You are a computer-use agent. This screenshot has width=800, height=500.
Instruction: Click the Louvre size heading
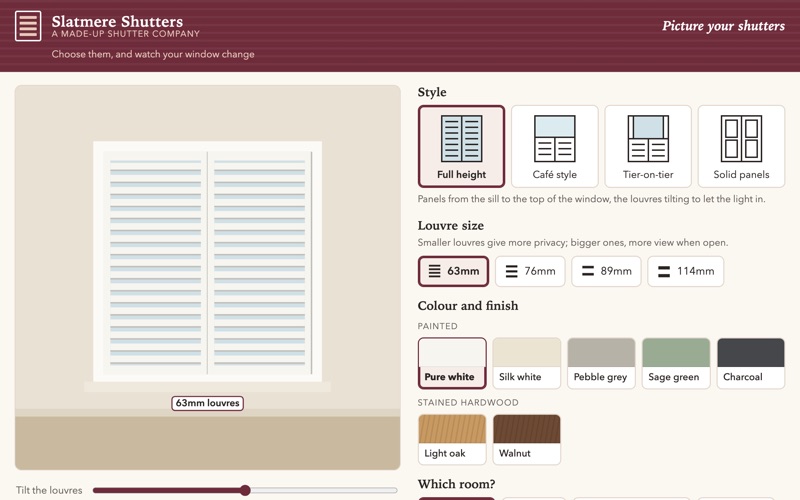[x=451, y=226]
